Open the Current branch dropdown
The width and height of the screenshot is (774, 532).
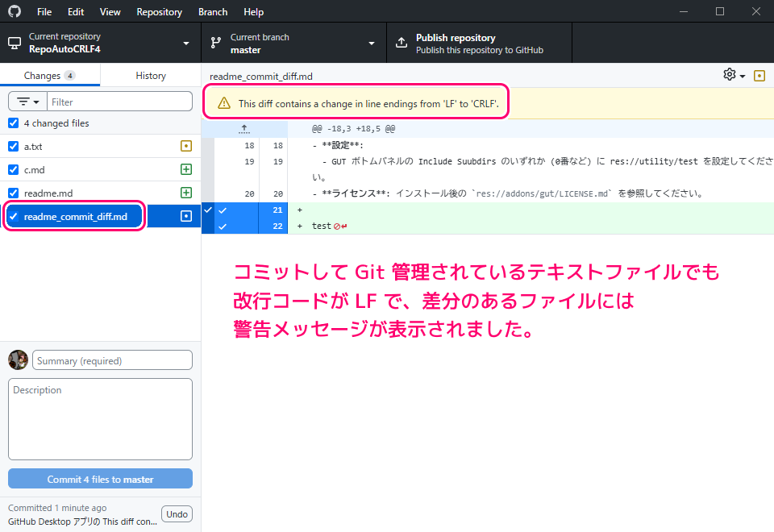pos(293,43)
